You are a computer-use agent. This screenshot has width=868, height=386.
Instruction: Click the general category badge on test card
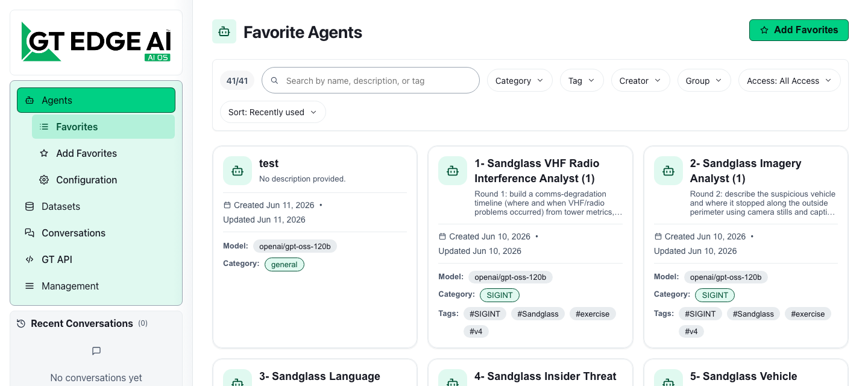[285, 264]
